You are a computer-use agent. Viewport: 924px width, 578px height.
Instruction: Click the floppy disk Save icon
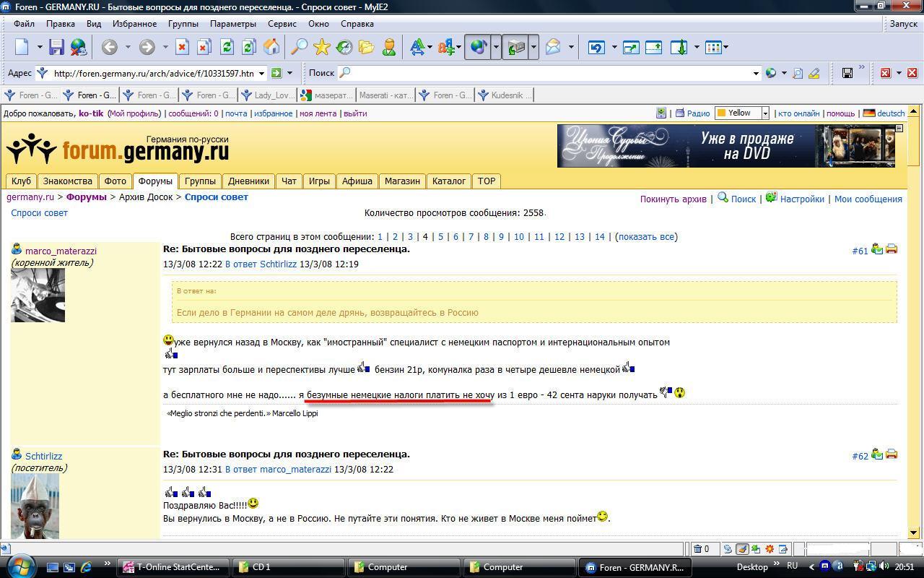click(x=56, y=48)
